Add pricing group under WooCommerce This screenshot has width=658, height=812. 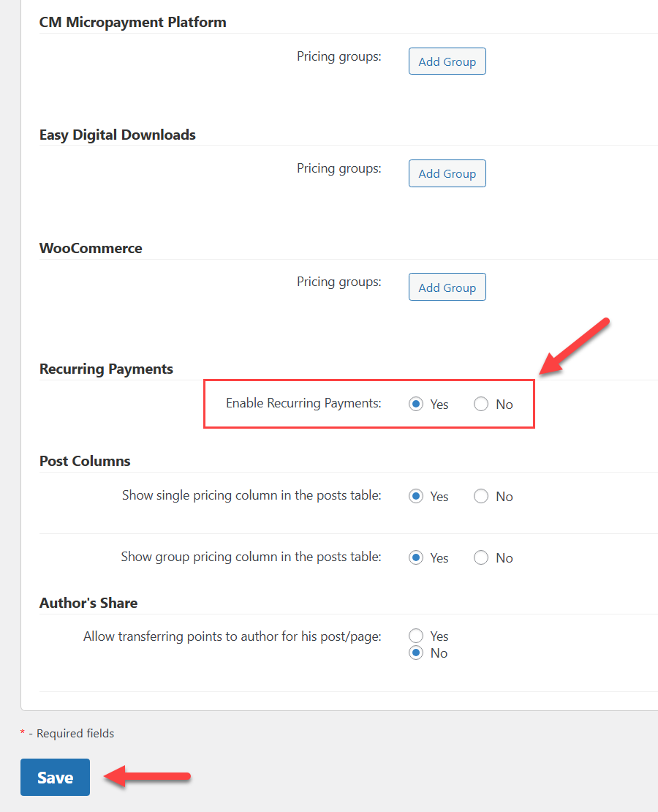(x=447, y=287)
